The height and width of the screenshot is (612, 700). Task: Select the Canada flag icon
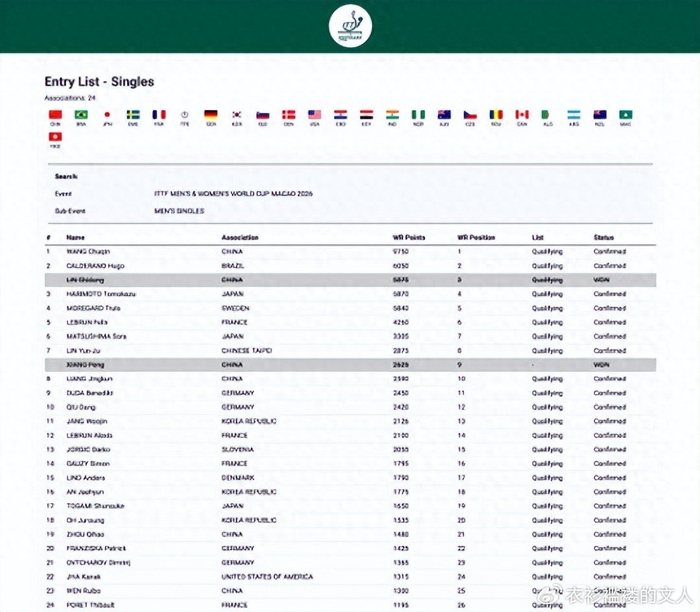522,115
